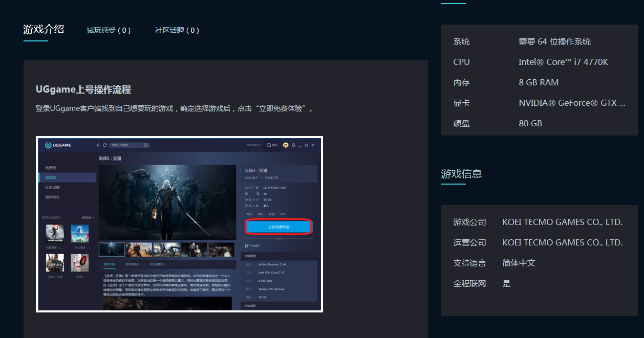The width and height of the screenshot is (644, 338).
Task: Click 需要 64 位操作系统 system value
Action: 555,41
